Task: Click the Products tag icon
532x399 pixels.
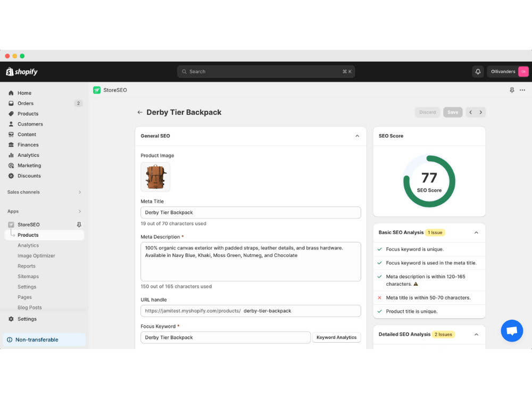Action: (x=11, y=114)
